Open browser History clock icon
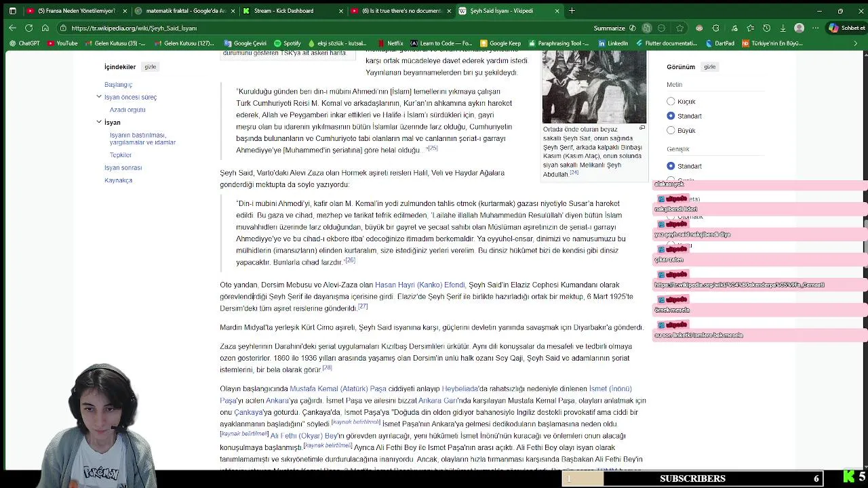The width and height of the screenshot is (868, 488). (x=766, y=28)
